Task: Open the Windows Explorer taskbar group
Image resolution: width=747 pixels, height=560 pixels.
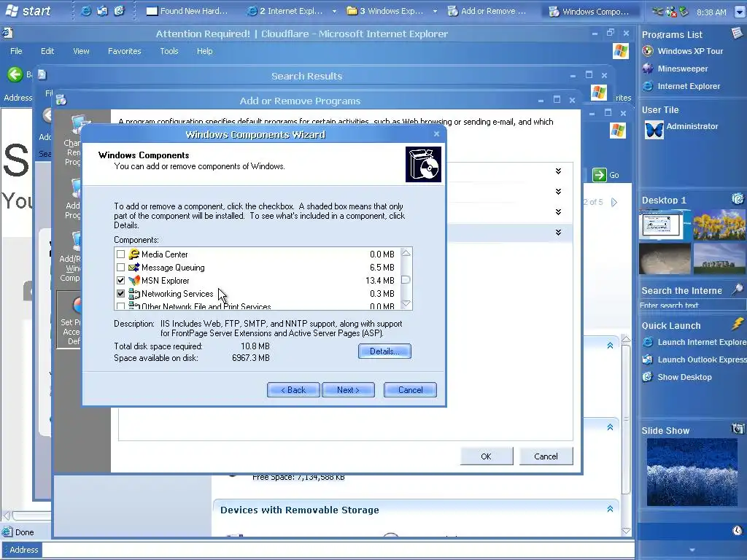Action: (391, 11)
